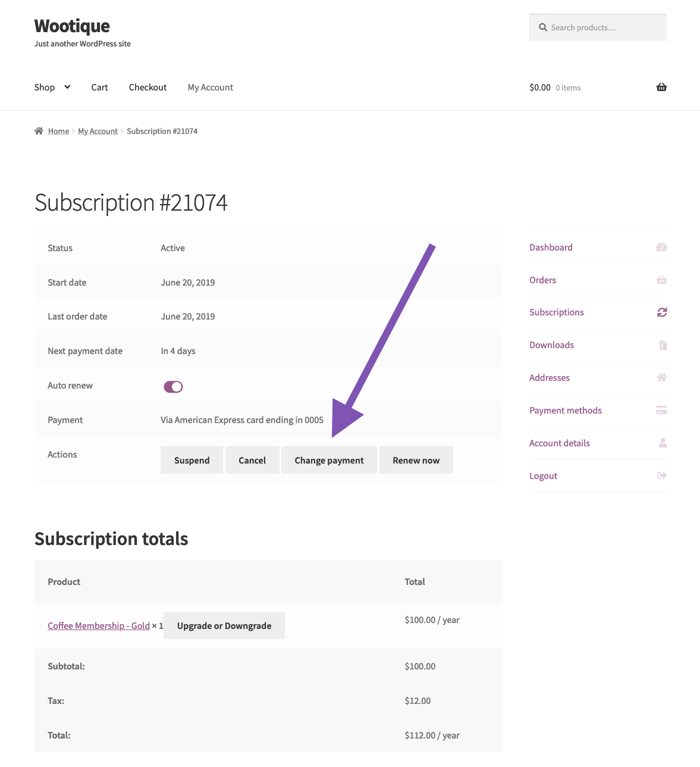The width and height of the screenshot is (700, 767).
Task: Open the Checkout menu item
Action: 147,87
